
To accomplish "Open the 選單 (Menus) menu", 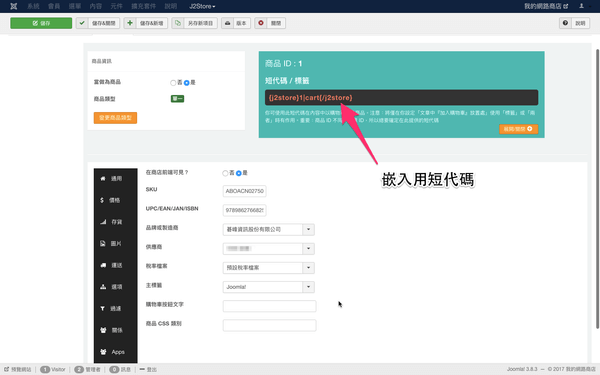I will click(x=75, y=6).
